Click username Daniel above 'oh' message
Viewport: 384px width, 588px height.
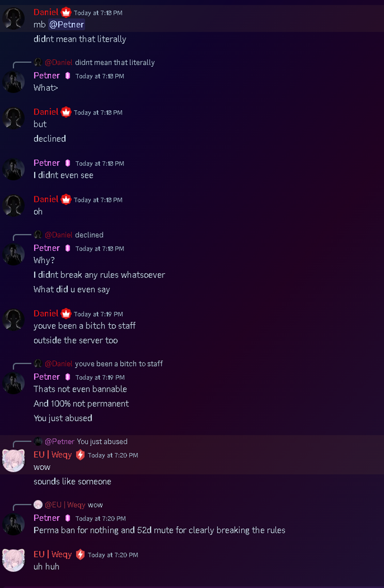(x=46, y=199)
